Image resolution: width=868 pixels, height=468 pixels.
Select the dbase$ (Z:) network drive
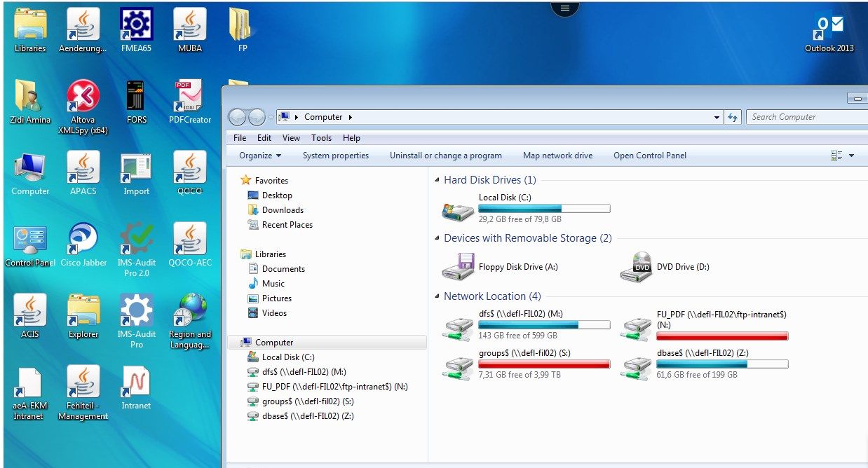pyautogui.click(x=705, y=365)
